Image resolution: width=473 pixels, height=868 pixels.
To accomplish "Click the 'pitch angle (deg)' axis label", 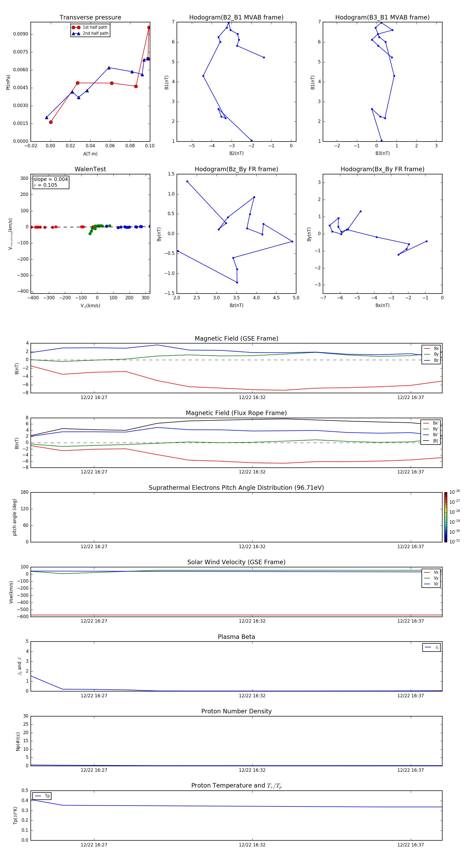I will [x=14, y=517].
